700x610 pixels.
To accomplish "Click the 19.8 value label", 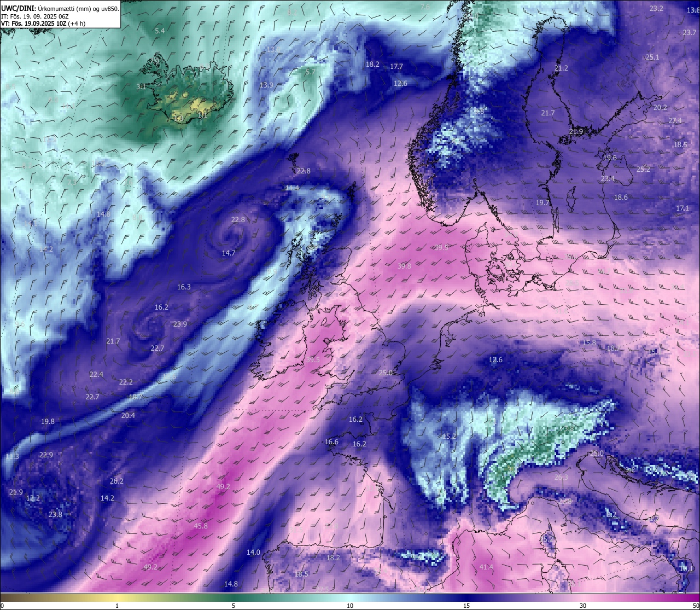I will [48, 421].
